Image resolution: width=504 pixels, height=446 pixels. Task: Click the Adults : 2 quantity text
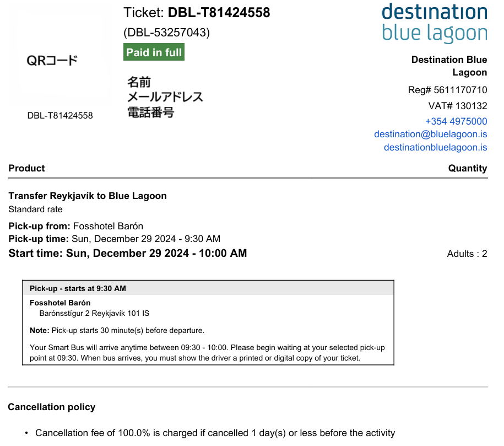coord(467,254)
